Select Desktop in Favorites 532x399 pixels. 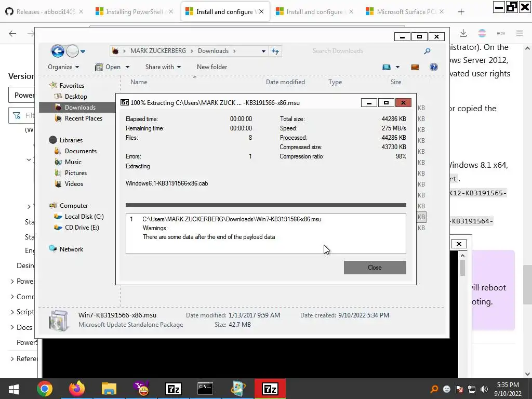76,96
